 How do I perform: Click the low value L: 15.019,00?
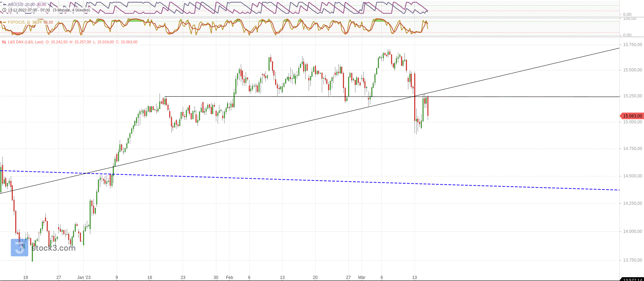(x=103, y=42)
